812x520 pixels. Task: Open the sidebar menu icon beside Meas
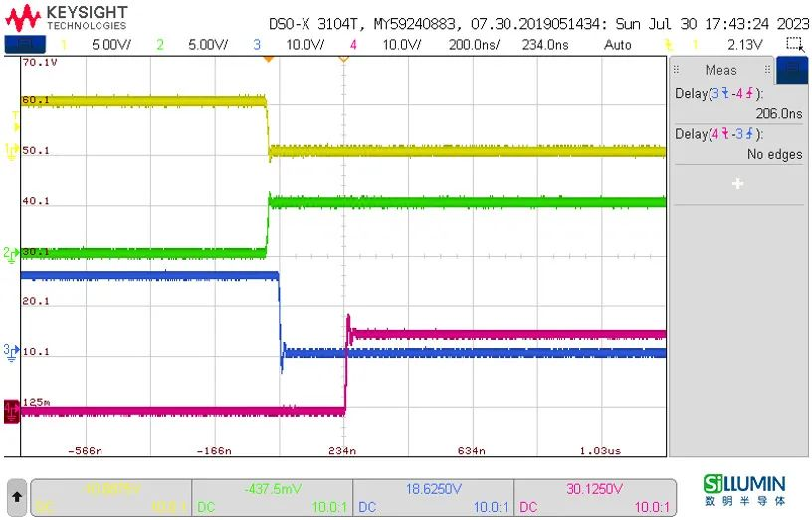point(791,70)
